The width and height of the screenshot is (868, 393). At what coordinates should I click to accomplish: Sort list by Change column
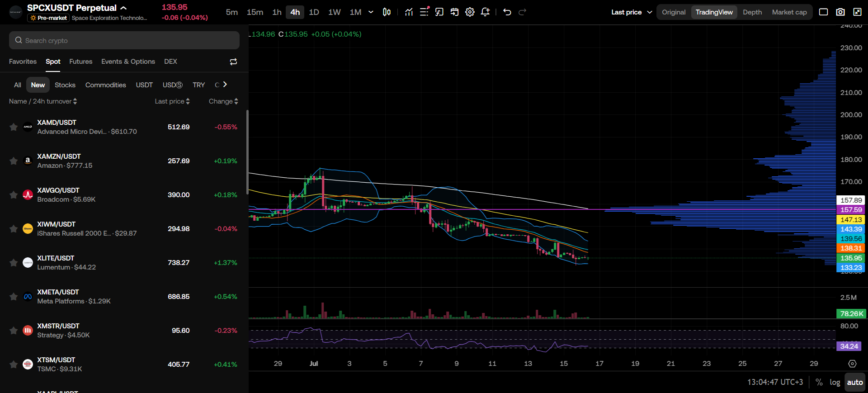coord(223,101)
